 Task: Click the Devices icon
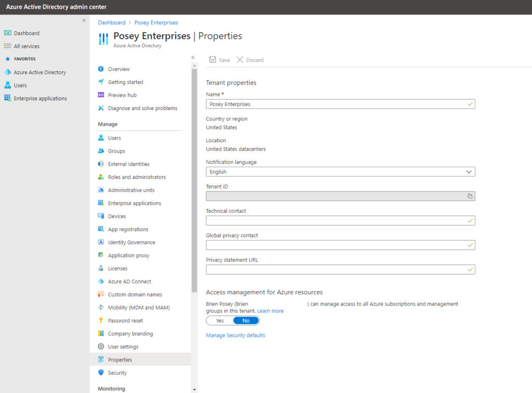click(101, 216)
